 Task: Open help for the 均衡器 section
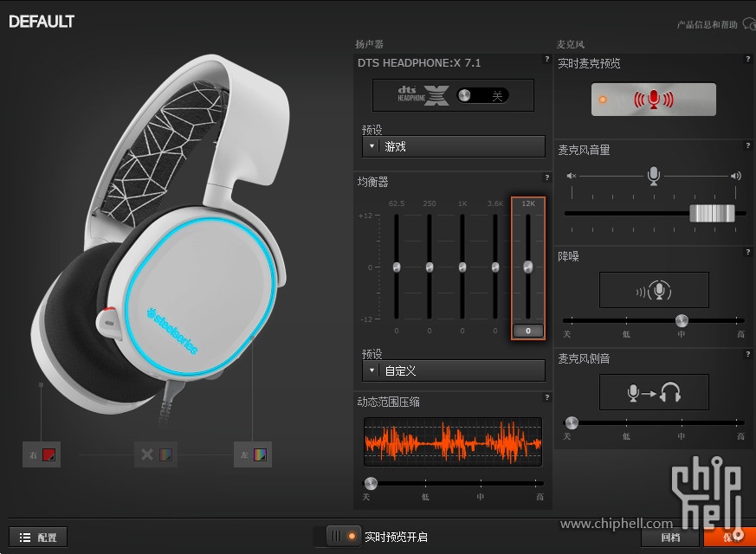pyautogui.click(x=546, y=177)
